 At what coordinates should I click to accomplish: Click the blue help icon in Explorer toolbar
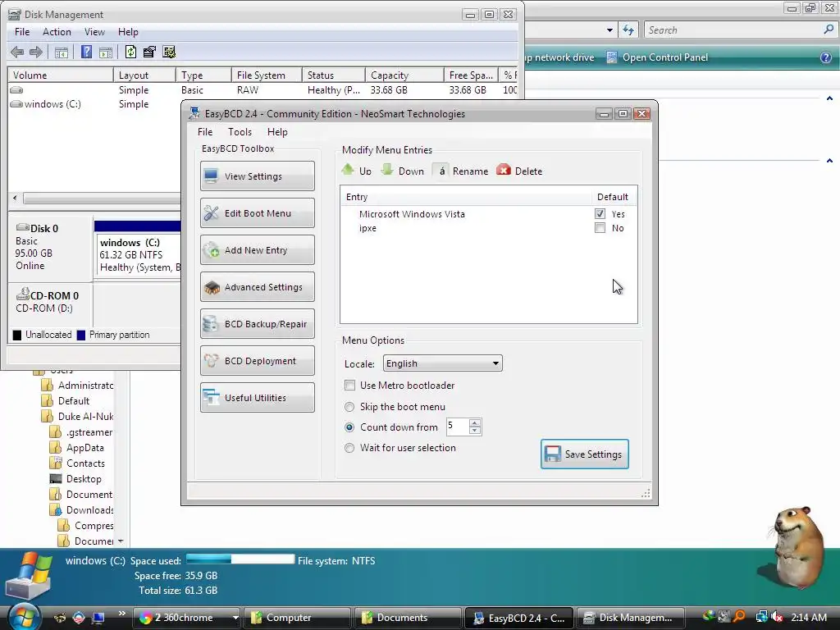(826, 57)
